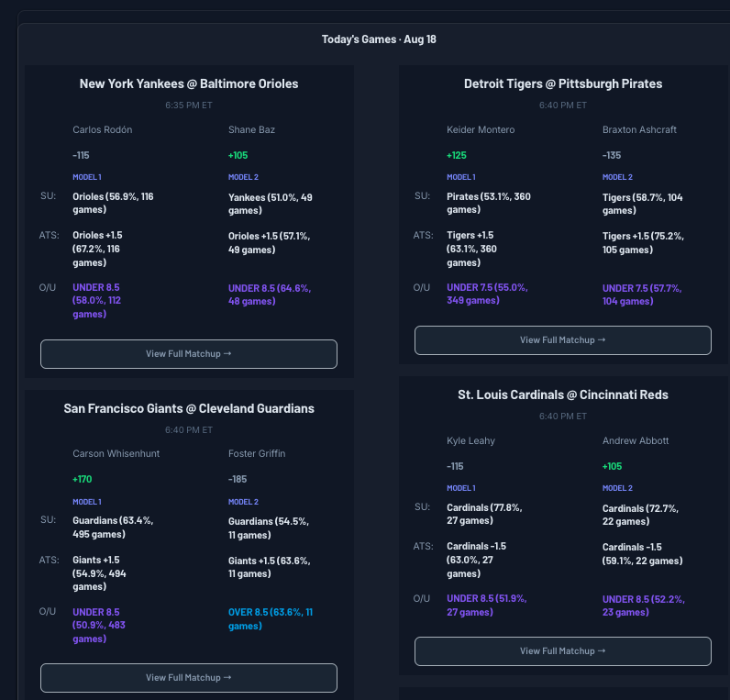Click pitcher name Keider Montero
Viewport: 730px width, 700px height.
click(481, 130)
